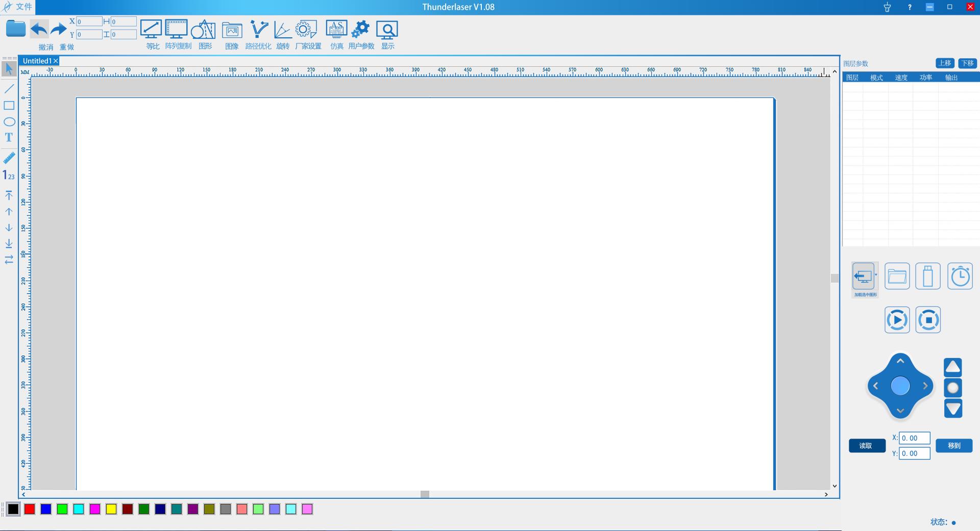Click the alarm clock timer icon
The width and height of the screenshot is (980, 531).
tap(960, 276)
